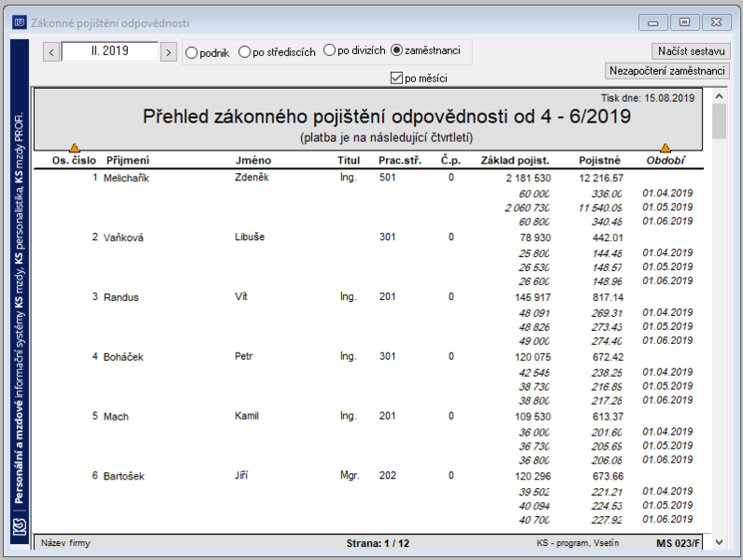Screen dimensions: 743x560
Task: Click the KS - program, Vsetín footer text
Action: point(578,543)
